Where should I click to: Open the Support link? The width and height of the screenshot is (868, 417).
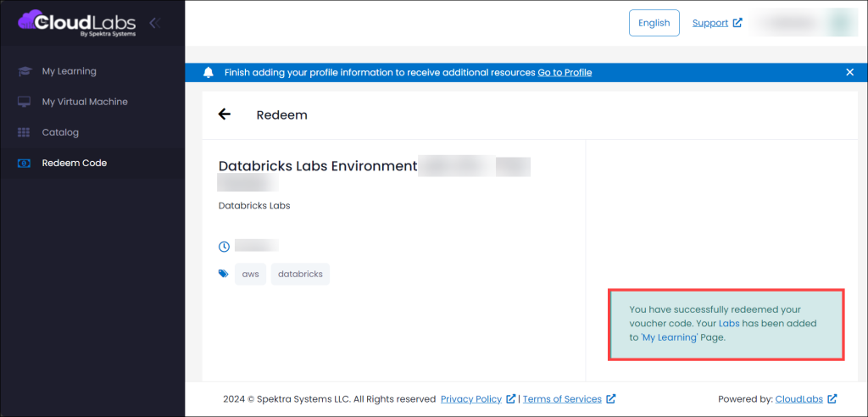710,23
